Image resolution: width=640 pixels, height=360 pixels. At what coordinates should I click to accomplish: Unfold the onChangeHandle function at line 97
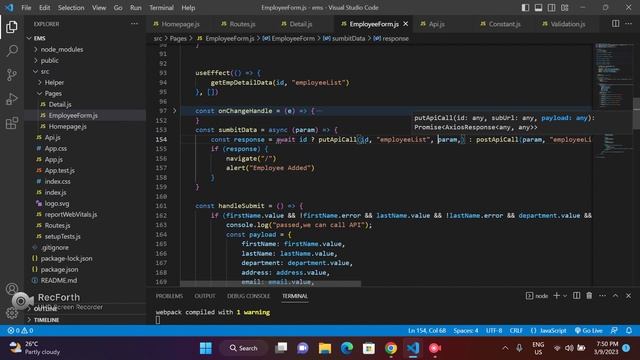(x=175, y=111)
